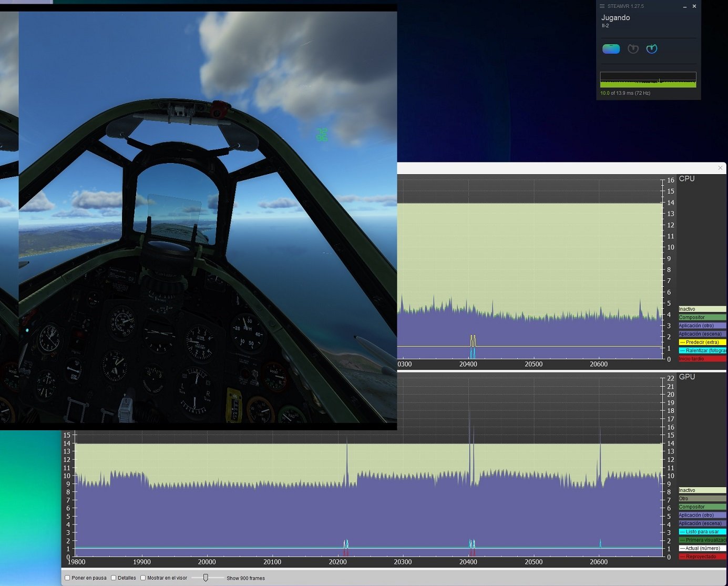The height and width of the screenshot is (586, 728).
Task: Click CPU legend 'Ralentizar' cyan swatch
Action: coord(702,350)
